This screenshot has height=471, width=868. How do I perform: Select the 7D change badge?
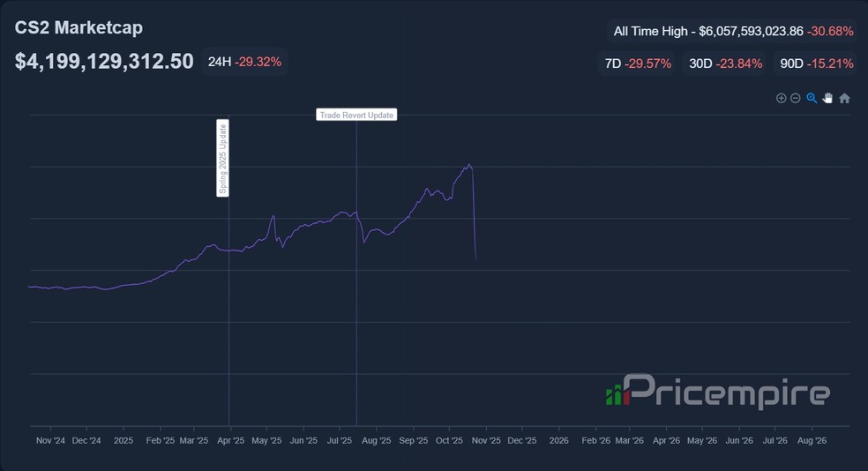(x=638, y=64)
